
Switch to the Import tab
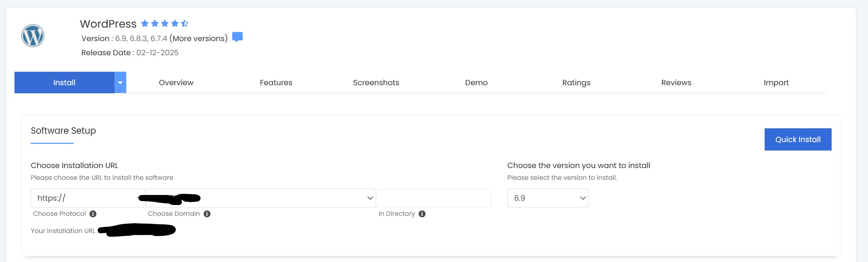[x=776, y=83]
